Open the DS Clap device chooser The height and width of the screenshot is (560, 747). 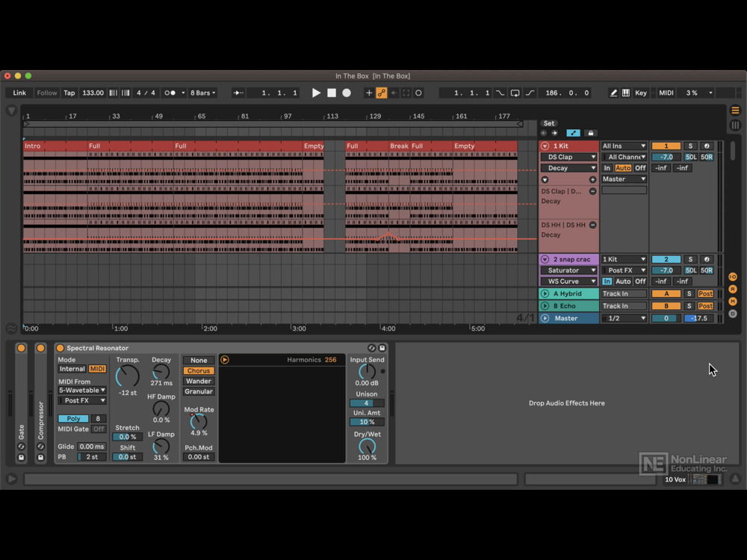[x=568, y=158]
